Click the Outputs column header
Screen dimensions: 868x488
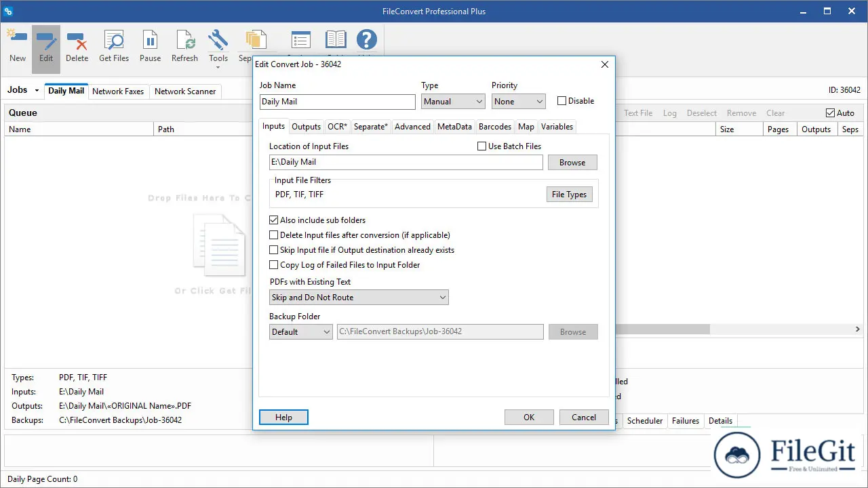pos(816,129)
